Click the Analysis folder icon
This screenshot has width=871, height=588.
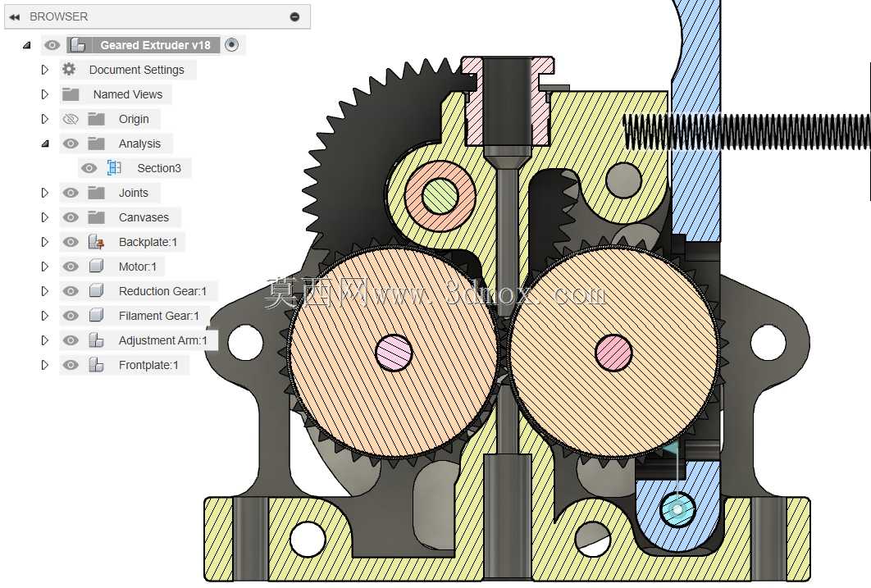(x=96, y=144)
